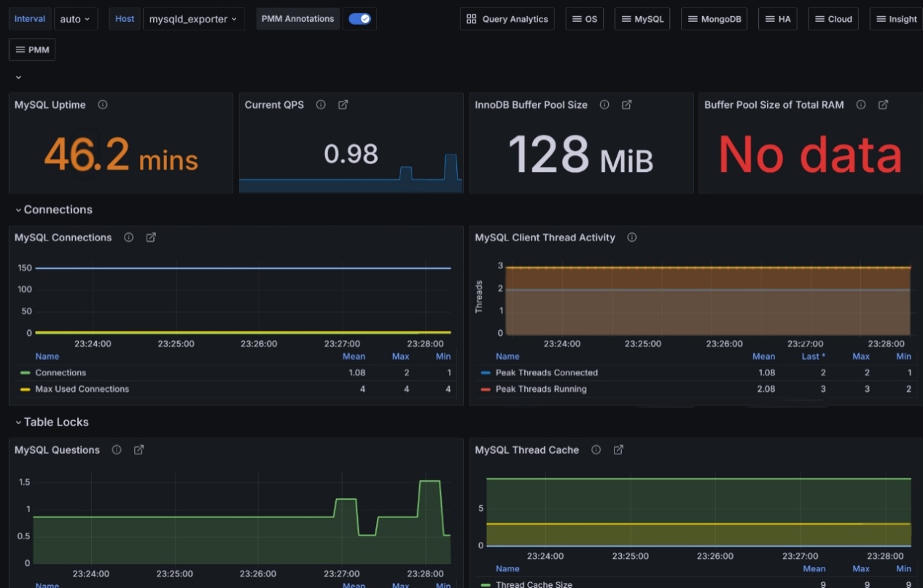Sort Client Thread Activity legend by Name

pos(507,356)
